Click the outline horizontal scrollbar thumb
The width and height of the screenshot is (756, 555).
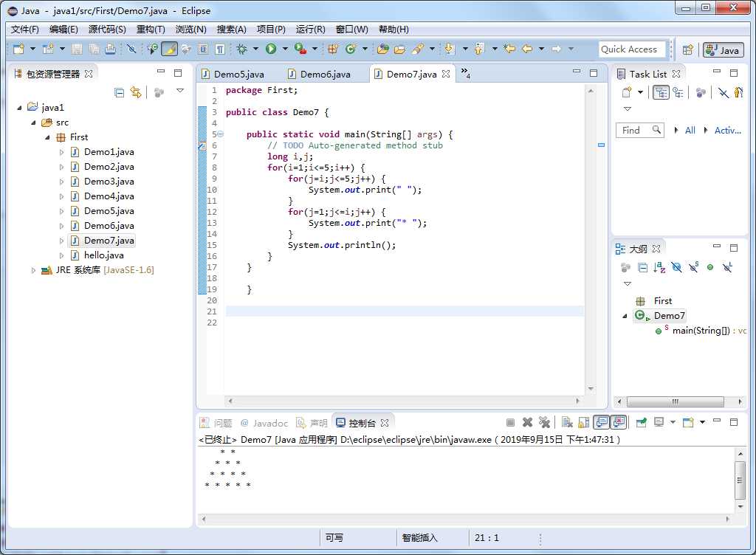tap(675, 401)
